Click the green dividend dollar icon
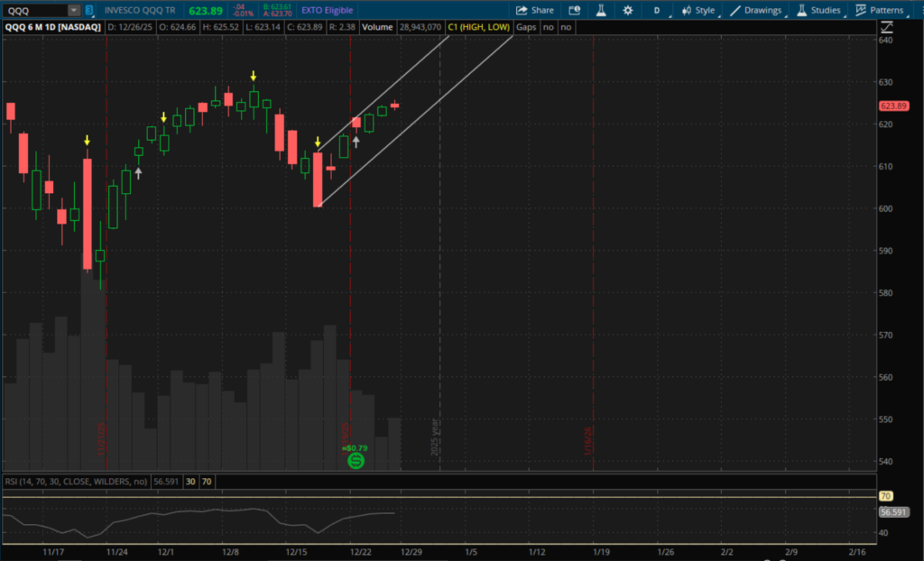924x561 pixels. pyautogui.click(x=356, y=461)
